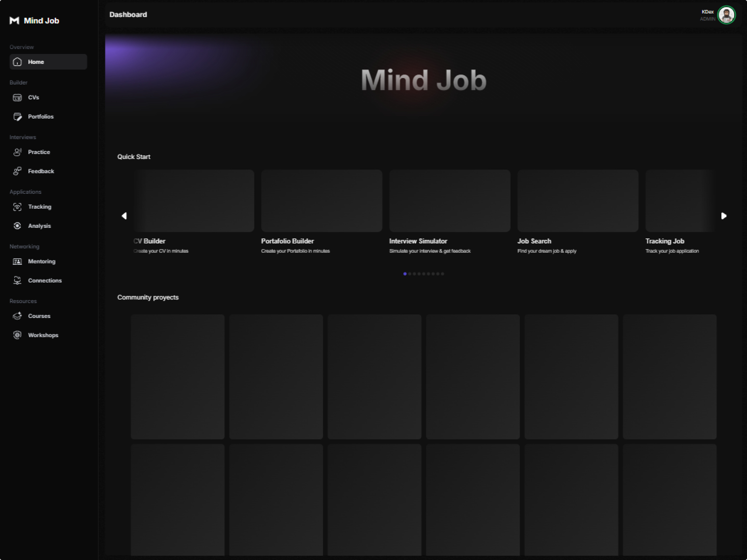Screen dimensions: 747x560
Task: Advance to next Quick Start slide
Action: point(723,216)
